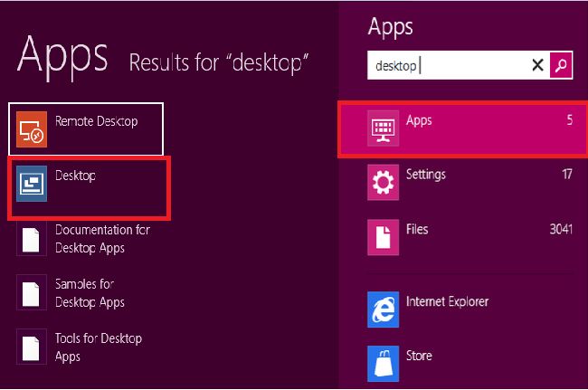588x390 pixels.
Task: Choose the Files category label
Action: pos(417,229)
